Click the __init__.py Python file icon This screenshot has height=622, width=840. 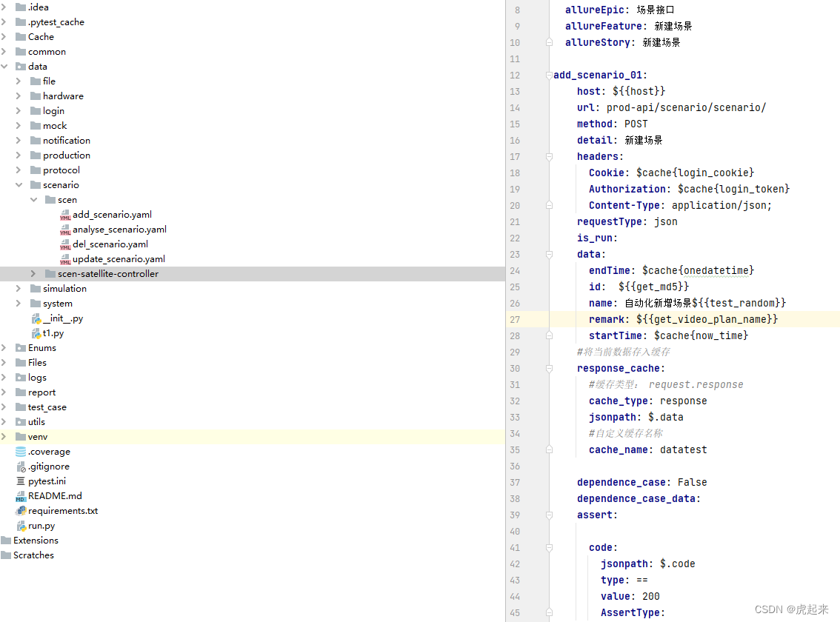[36, 318]
